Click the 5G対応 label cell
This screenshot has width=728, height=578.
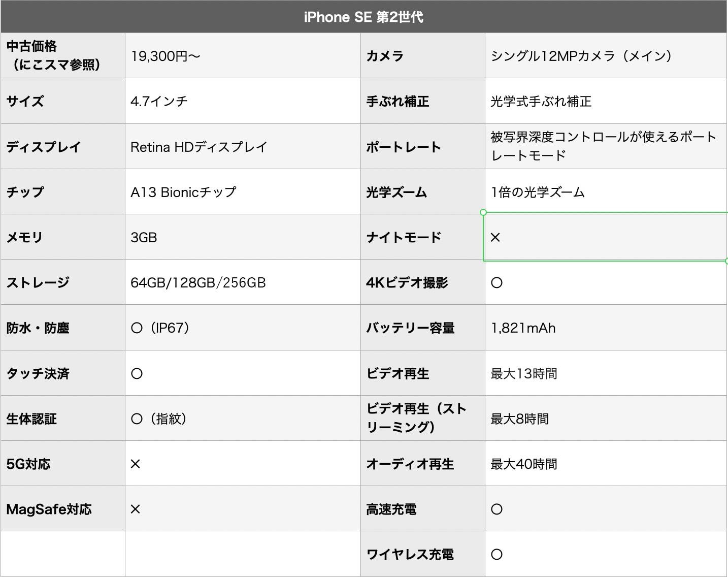click(63, 463)
